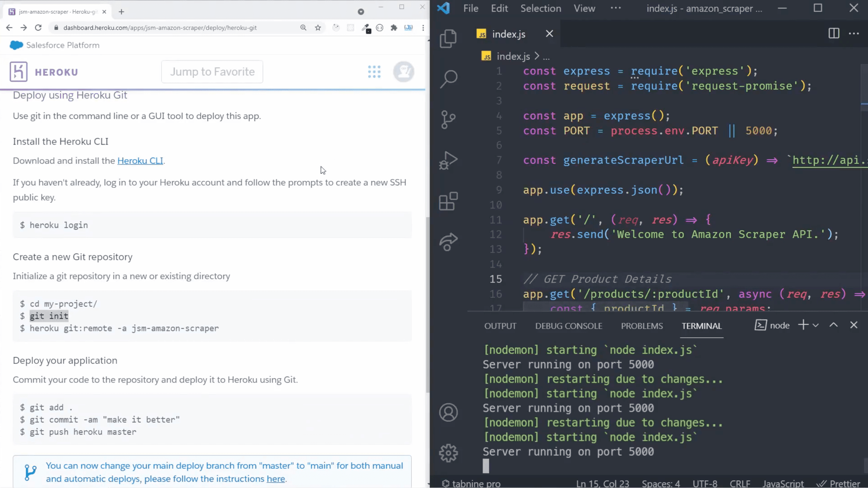Click the 'heroku login' command text
The height and width of the screenshot is (488, 868).
(x=59, y=225)
